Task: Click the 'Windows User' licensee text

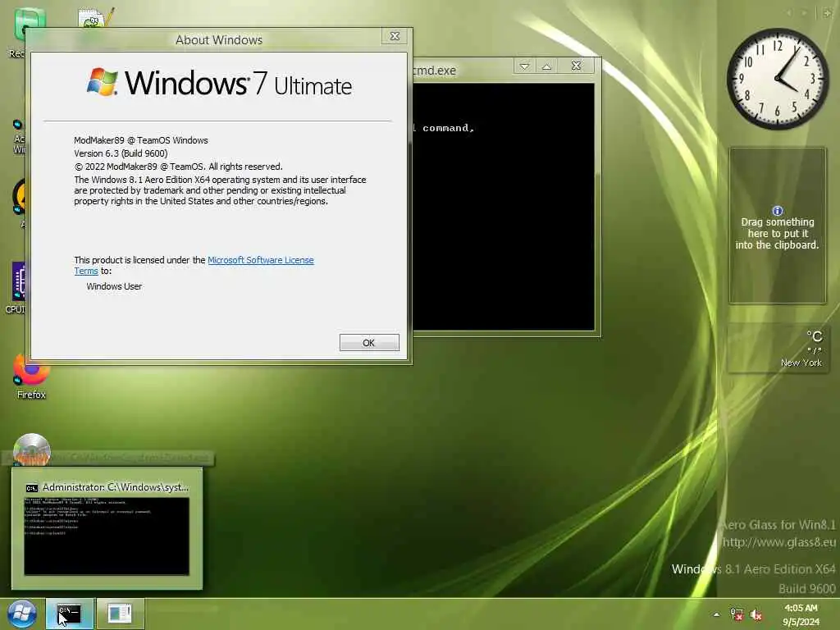Action: click(x=114, y=286)
